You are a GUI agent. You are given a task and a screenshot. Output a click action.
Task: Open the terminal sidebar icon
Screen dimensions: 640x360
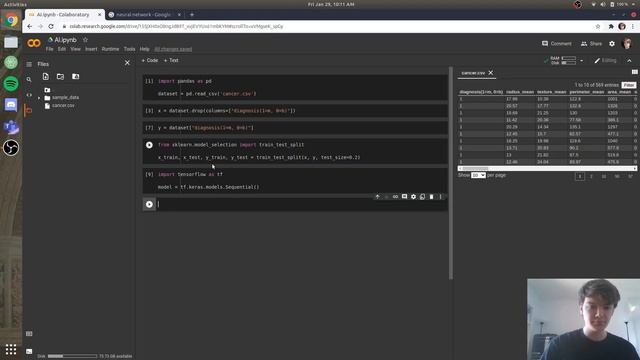pos(29,351)
